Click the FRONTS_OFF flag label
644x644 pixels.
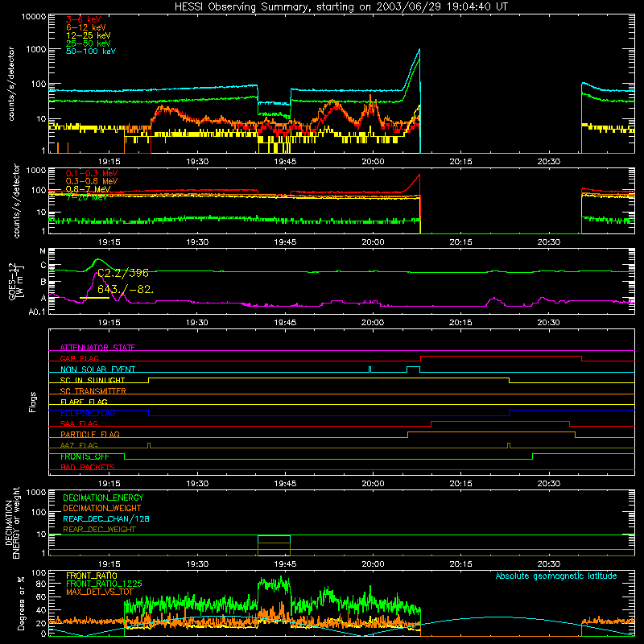click(x=85, y=456)
